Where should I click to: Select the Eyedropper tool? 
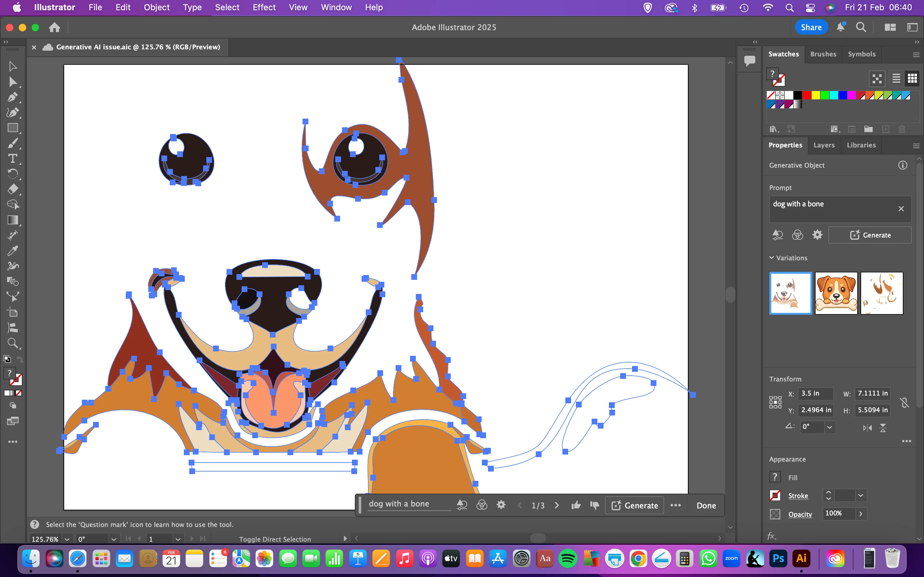point(13,251)
